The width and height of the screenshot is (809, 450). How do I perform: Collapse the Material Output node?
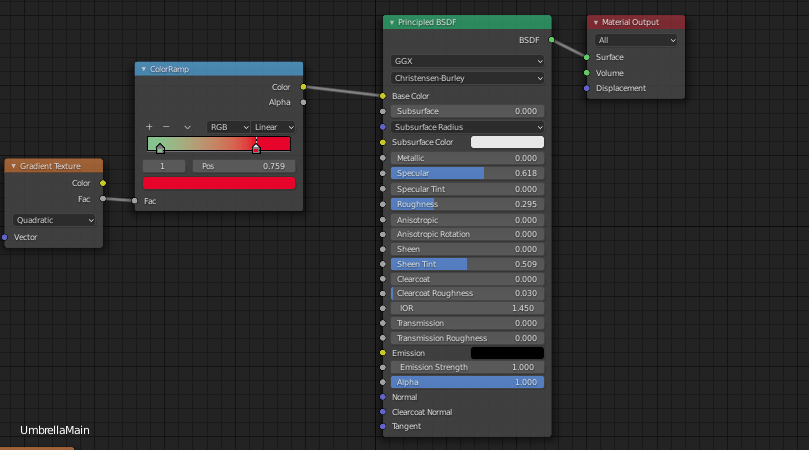point(596,22)
